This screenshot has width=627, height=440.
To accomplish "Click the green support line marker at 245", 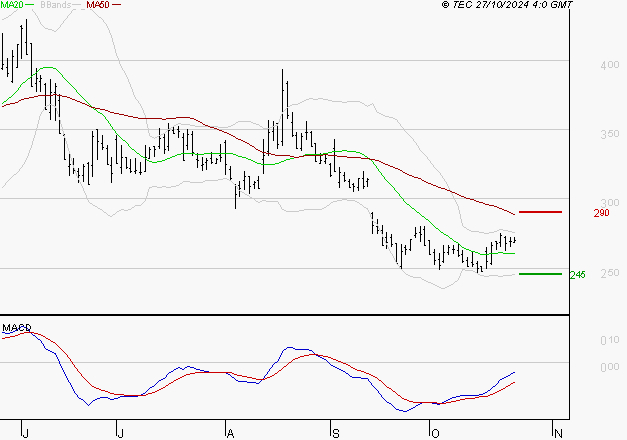I will [540, 274].
